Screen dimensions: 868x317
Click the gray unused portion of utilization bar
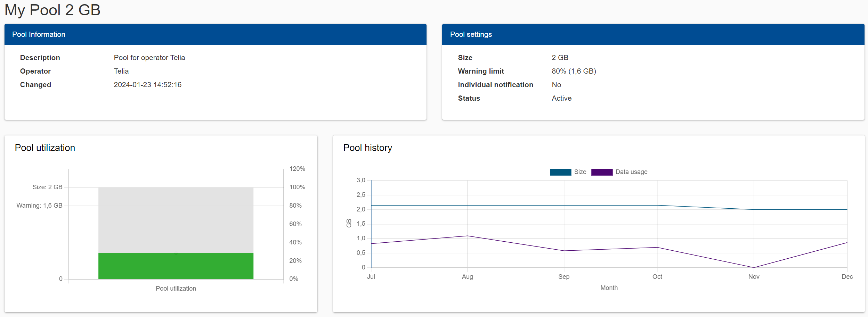[x=176, y=220]
